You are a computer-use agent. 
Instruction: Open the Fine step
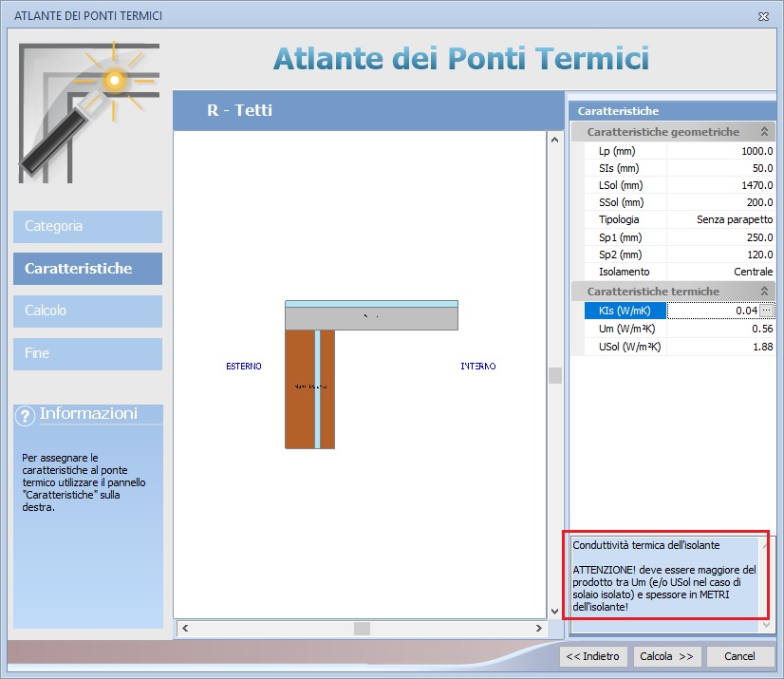tap(87, 353)
